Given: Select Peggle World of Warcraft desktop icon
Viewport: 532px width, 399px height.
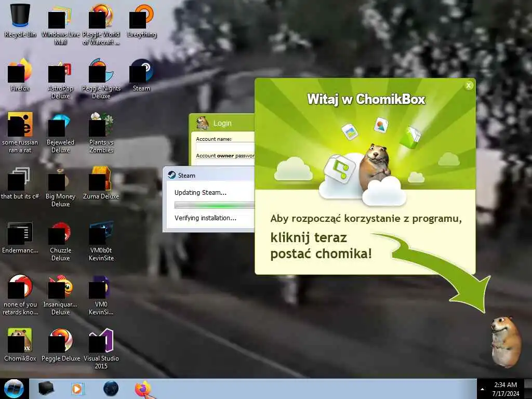Looking at the screenshot, I should pos(101,24).
